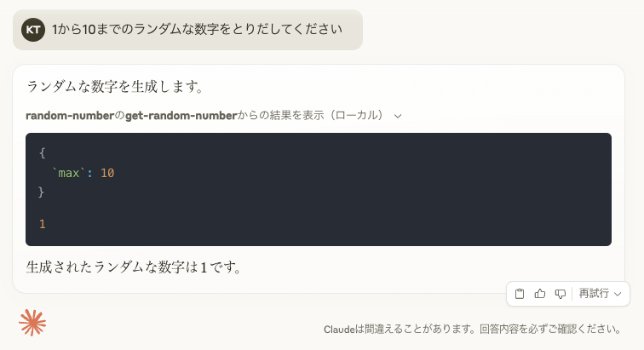Screen dimensions: 644x350
Task: Collapse the get-random-number result chevron
Action: click(398, 116)
